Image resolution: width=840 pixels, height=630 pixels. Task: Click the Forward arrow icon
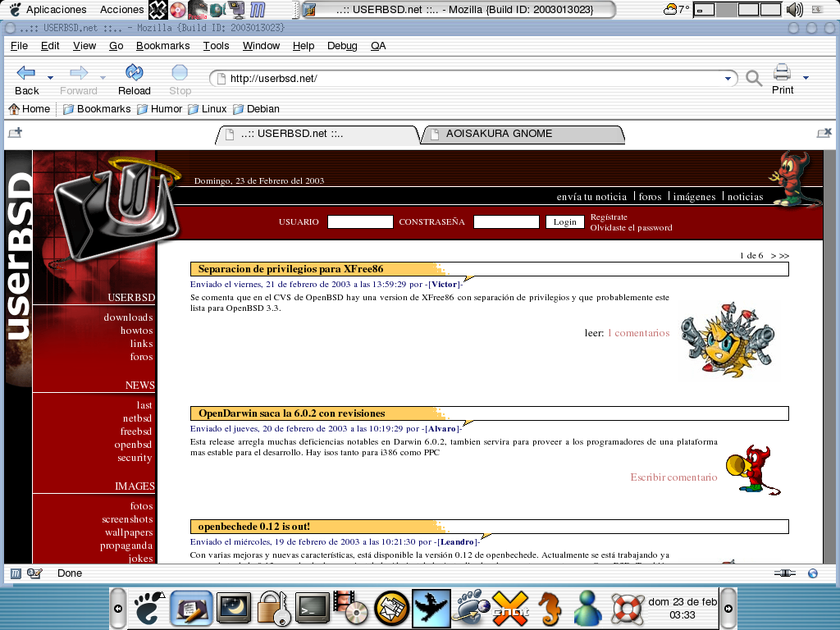(79, 72)
